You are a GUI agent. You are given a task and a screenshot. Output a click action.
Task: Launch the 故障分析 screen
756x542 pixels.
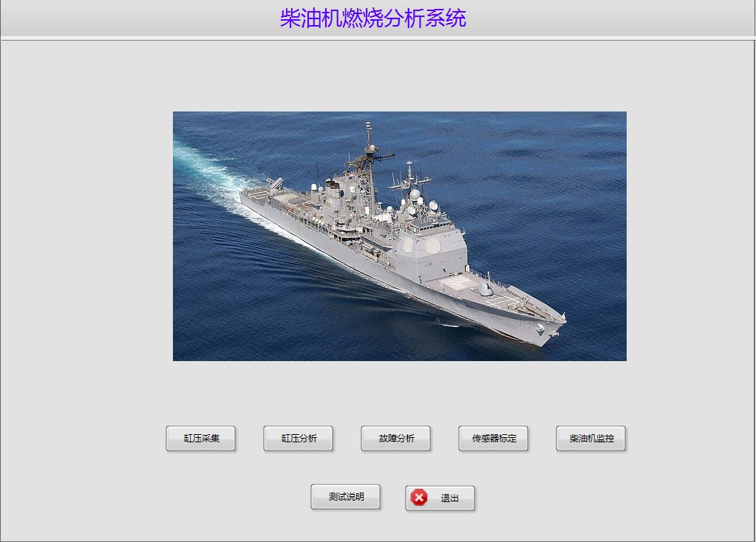pyautogui.click(x=396, y=438)
